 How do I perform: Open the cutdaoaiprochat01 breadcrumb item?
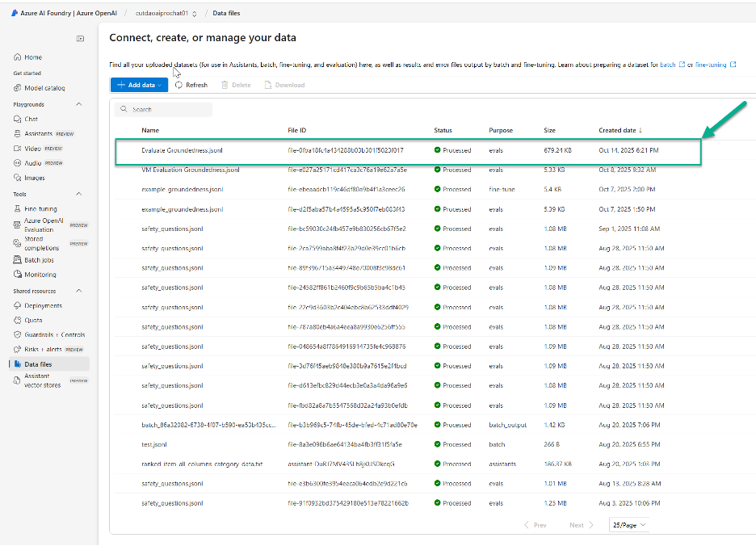click(162, 13)
